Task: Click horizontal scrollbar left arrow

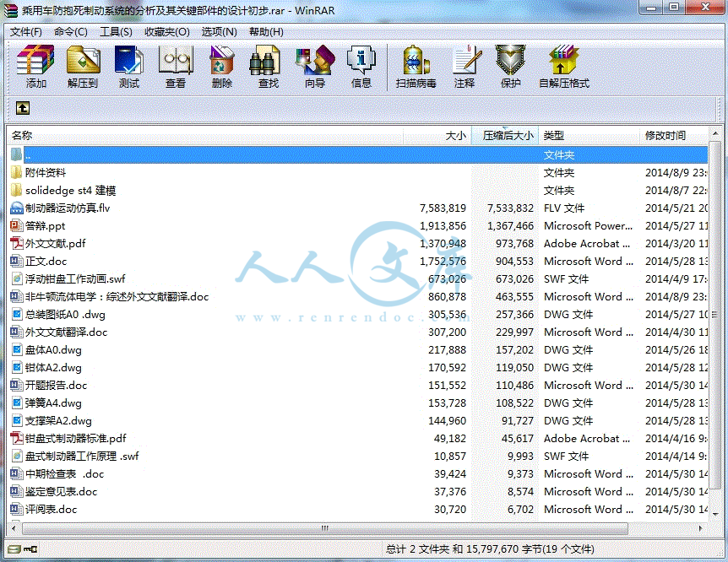Action: click(14, 528)
